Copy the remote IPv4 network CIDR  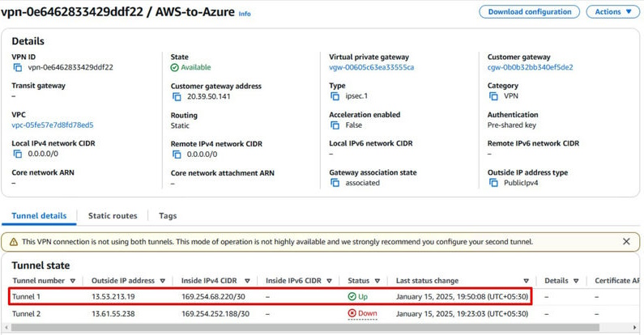pyautogui.click(x=177, y=154)
